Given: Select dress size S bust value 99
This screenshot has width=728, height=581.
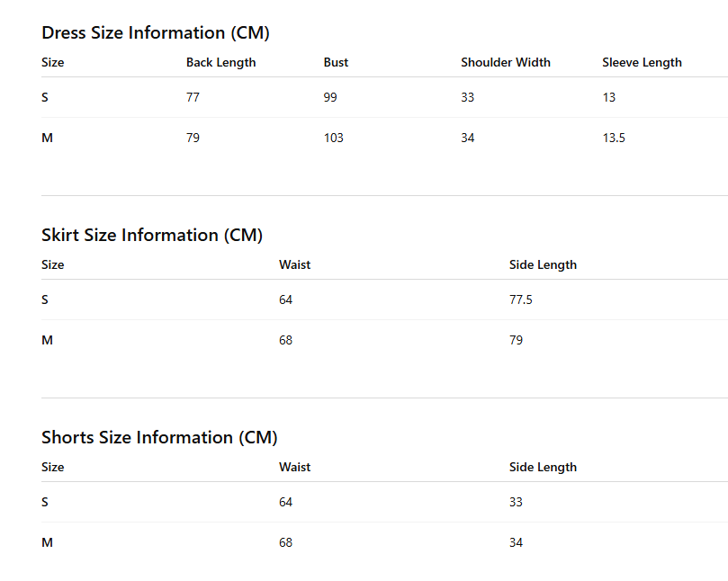Looking at the screenshot, I should click(x=330, y=97).
